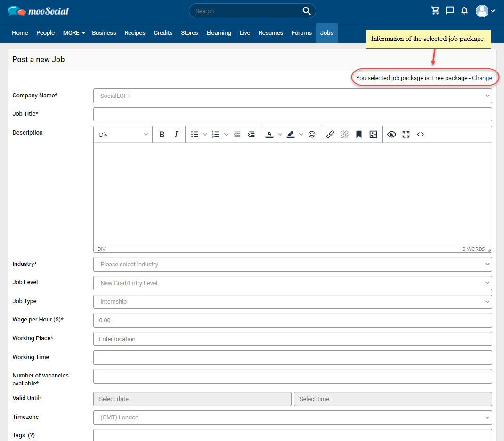Apply bold formatting in description editor
The width and height of the screenshot is (504, 441).
pyautogui.click(x=162, y=135)
